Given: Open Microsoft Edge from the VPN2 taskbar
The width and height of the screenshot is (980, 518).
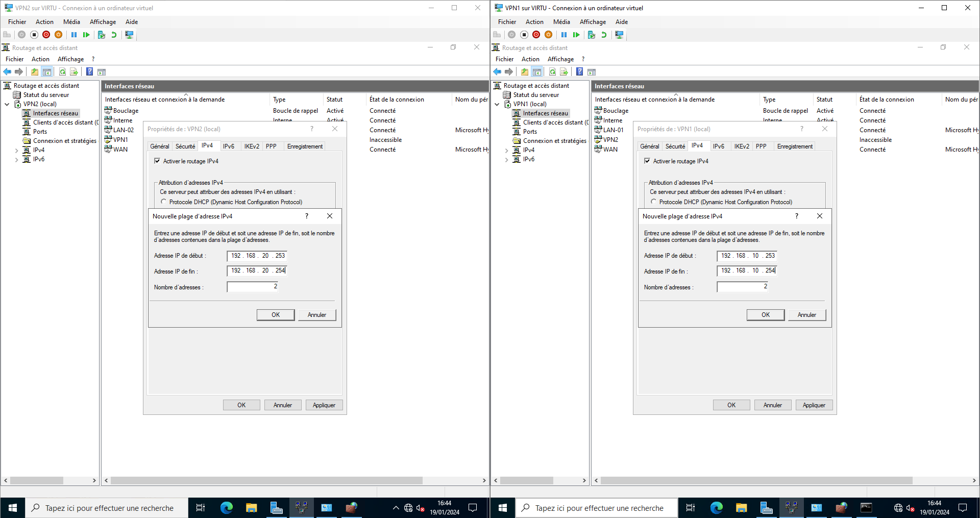Looking at the screenshot, I should [x=226, y=508].
